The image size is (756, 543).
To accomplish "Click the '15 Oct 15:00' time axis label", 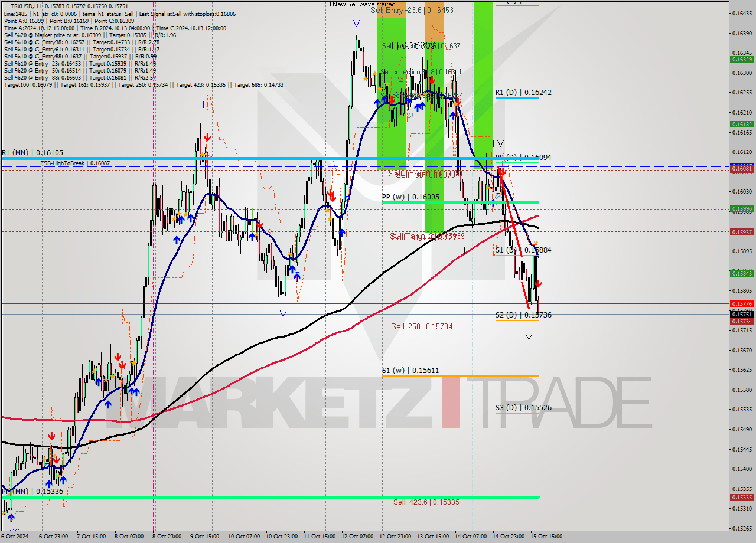I will (x=545, y=537).
